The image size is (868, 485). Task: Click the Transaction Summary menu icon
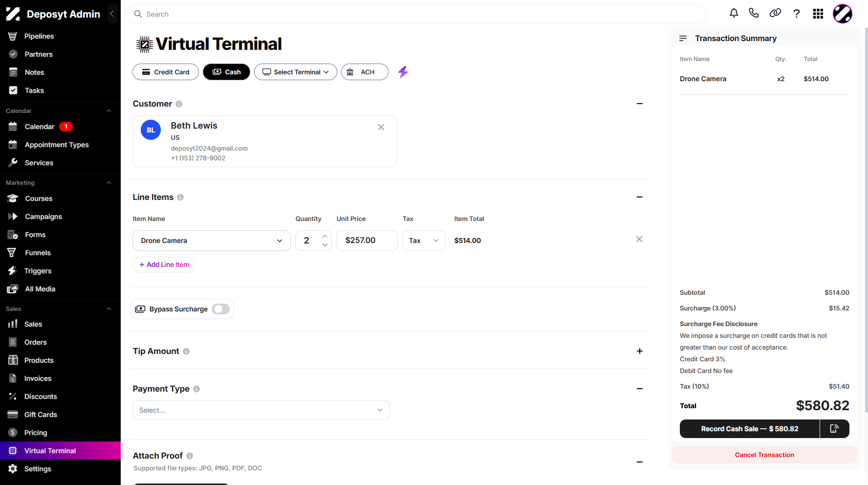(x=683, y=38)
